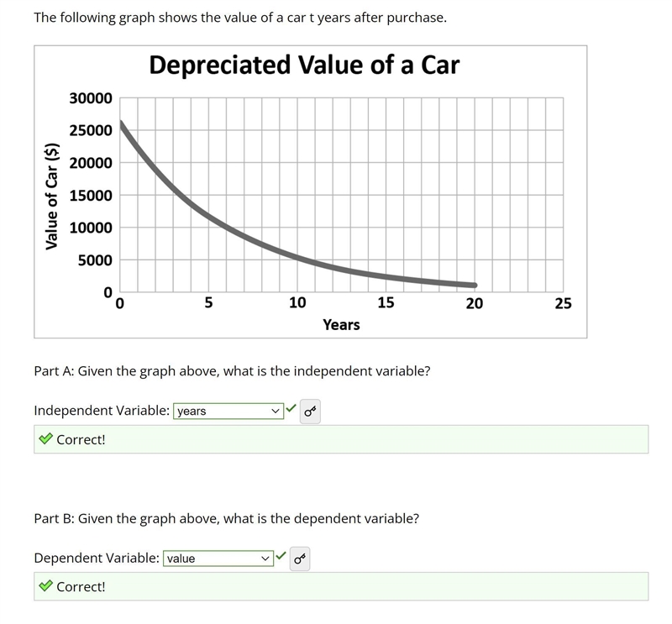The height and width of the screenshot is (624, 672).
Task: Select the 'Depreciated Value of a Car' chart title
Action: 304,66
